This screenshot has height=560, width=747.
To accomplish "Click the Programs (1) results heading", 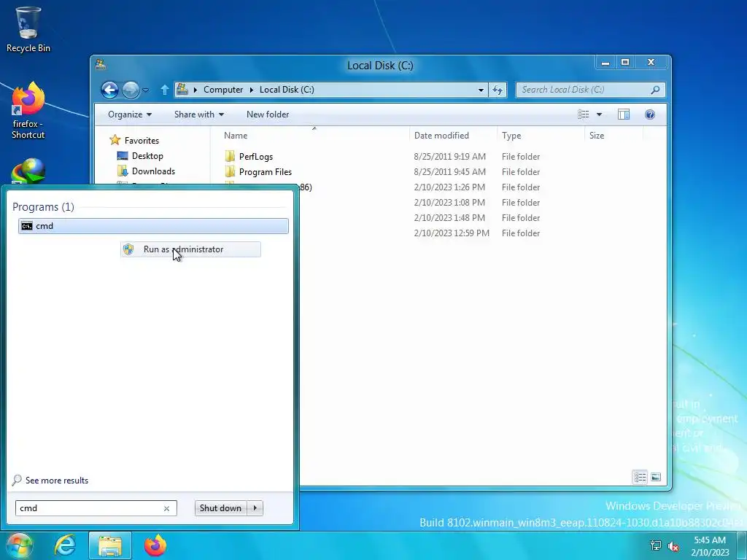I will [43, 206].
